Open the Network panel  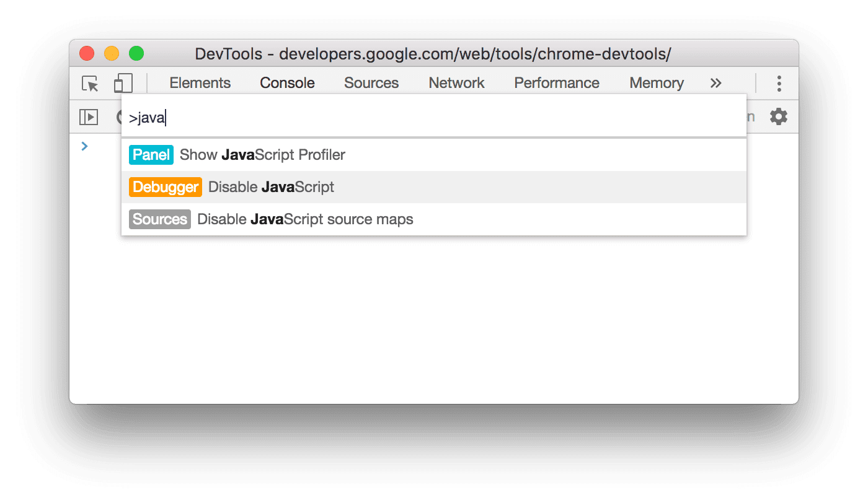pyautogui.click(x=456, y=82)
